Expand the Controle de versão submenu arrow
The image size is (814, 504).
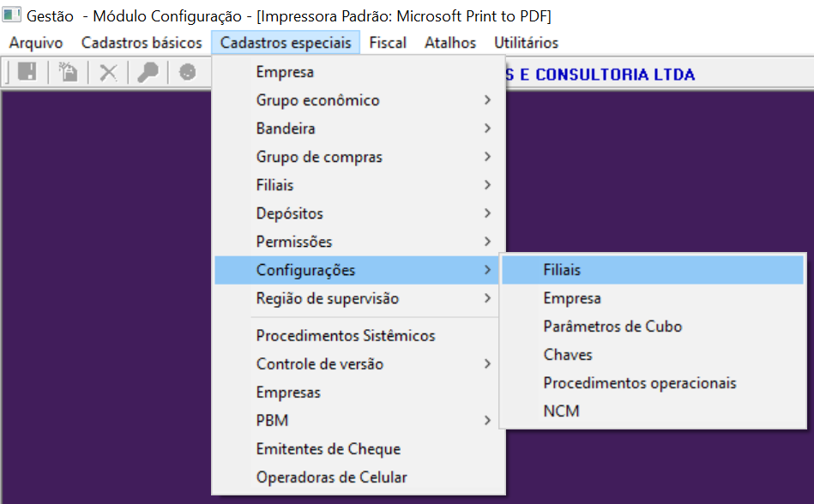(x=487, y=364)
